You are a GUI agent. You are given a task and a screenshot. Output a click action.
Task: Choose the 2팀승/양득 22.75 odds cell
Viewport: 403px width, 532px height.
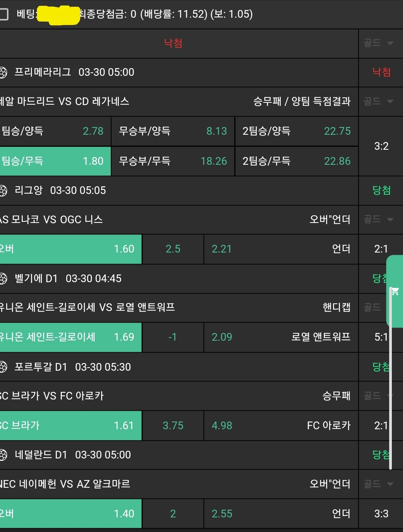pyautogui.click(x=296, y=131)
